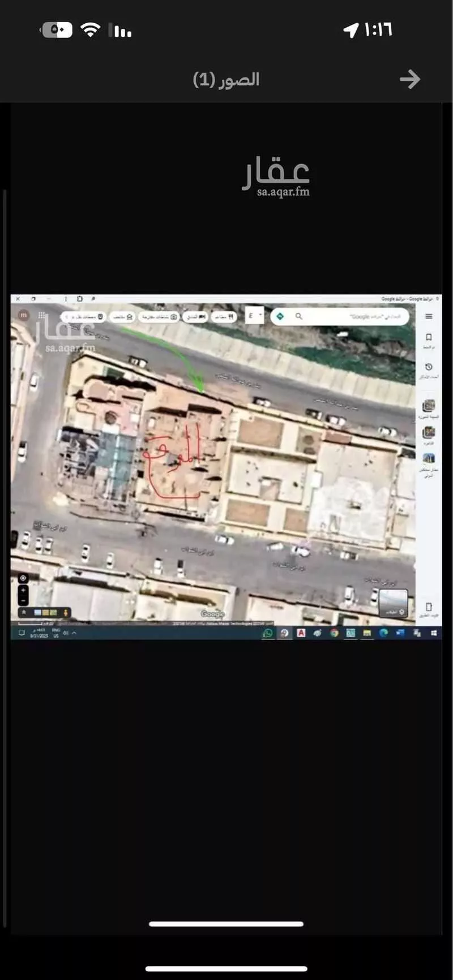Open the send-to-phone icon in sidebar
453x980 pixels.
[429, 607]
